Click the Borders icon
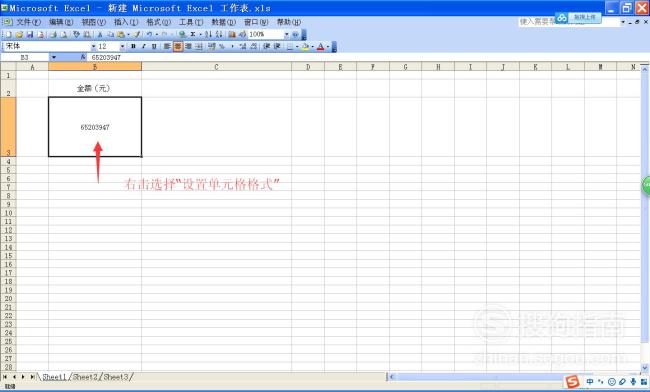Screen dimensions: 650x392 pos(290,46)
